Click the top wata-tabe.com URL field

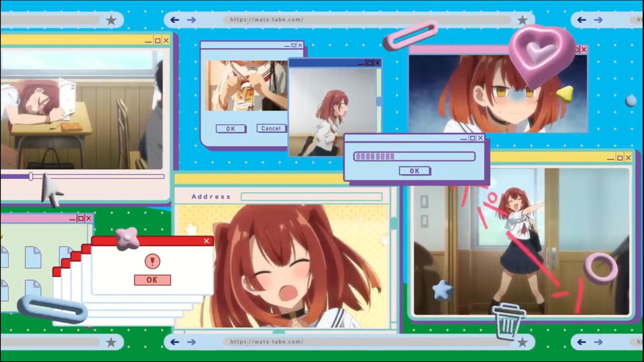pos(367,19)
